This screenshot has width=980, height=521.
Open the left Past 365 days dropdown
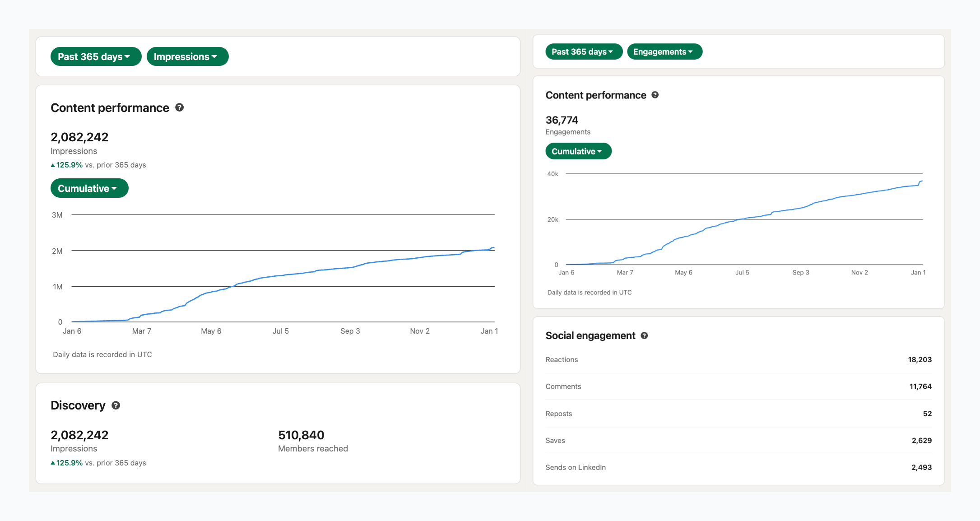(96, 57)
